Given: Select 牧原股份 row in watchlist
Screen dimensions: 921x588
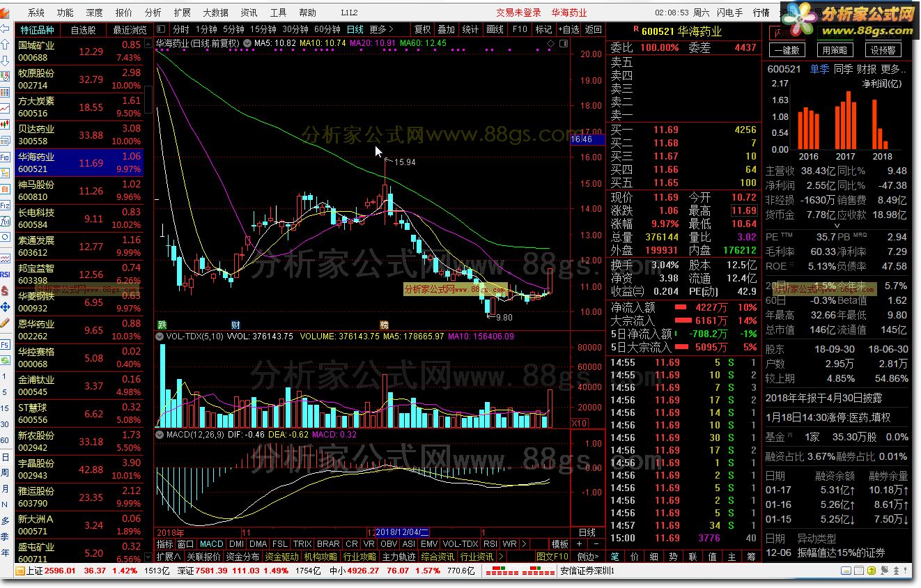Looking at the screenshot, I should point(79,79).
